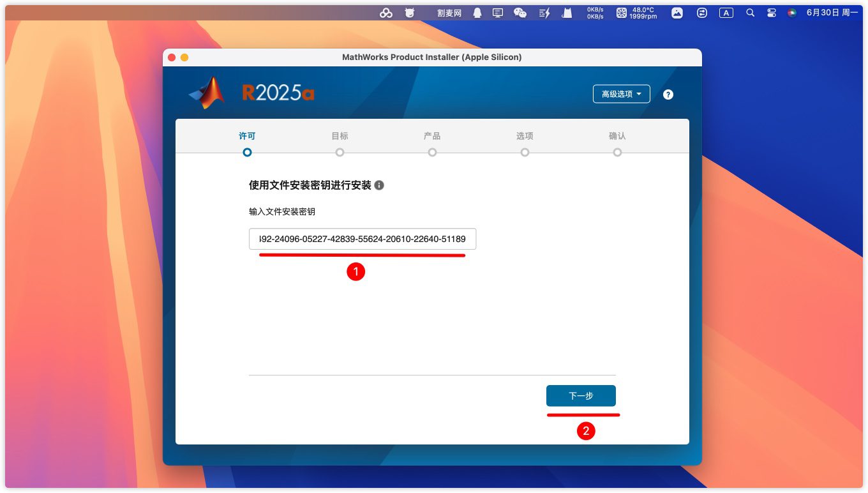Click the QQ penguin icon in menu bar
Viewport: 868px width, 493px height.
(477, 13)
